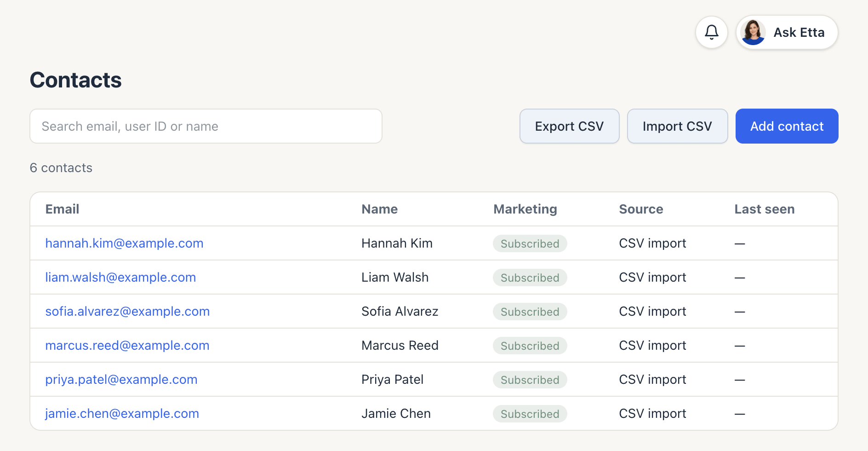Select the name Sofia Alvarez
This screenshot has width=868, height=451.
tap(400, 311)
